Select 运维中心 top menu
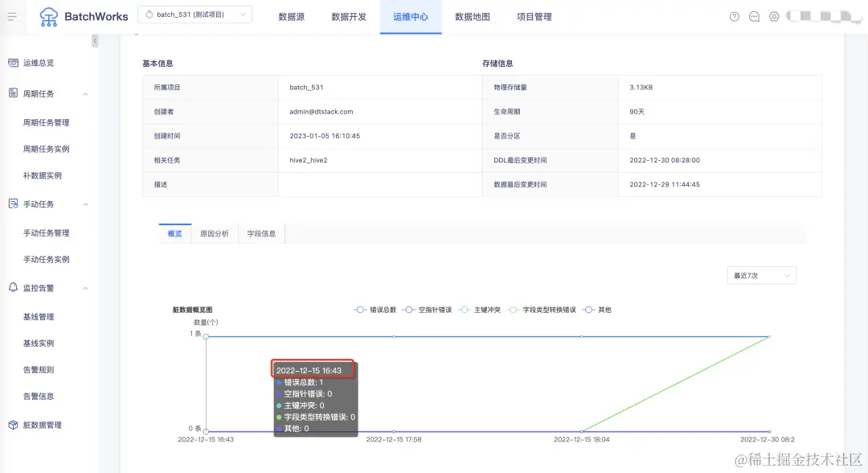Screen dimensions: 868x473 411,17
